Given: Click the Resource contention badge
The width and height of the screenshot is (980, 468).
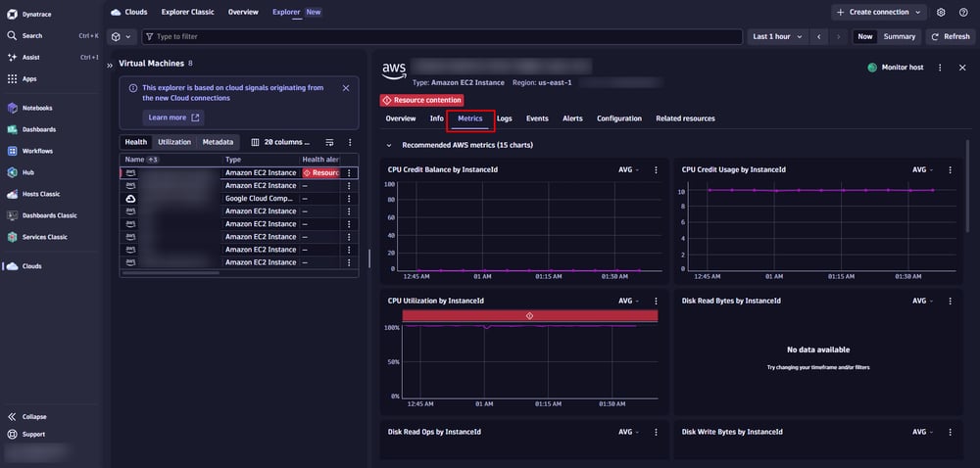Looking at the screenshot, I should pos(421,100).
